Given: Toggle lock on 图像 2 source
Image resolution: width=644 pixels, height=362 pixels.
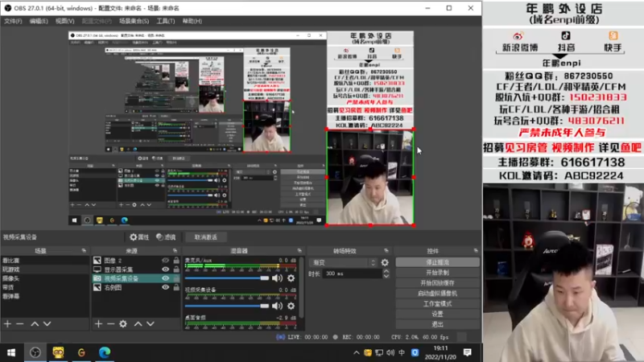Looking at the screenshot, I should (176, 260).
